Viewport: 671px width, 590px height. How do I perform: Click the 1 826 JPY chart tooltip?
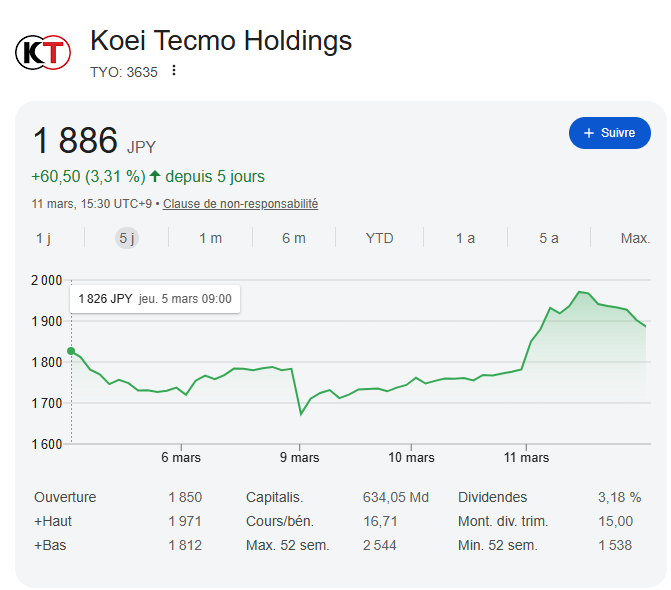[155, 299]
